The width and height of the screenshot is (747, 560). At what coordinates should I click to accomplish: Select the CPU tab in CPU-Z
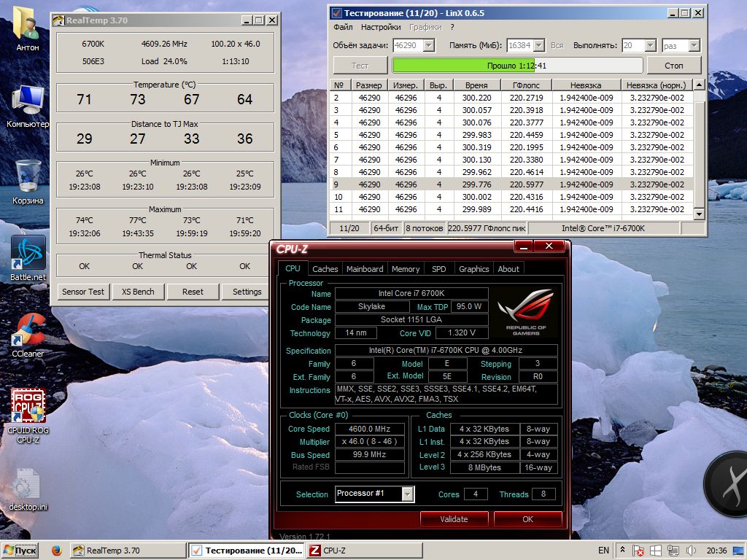point(293,268)
